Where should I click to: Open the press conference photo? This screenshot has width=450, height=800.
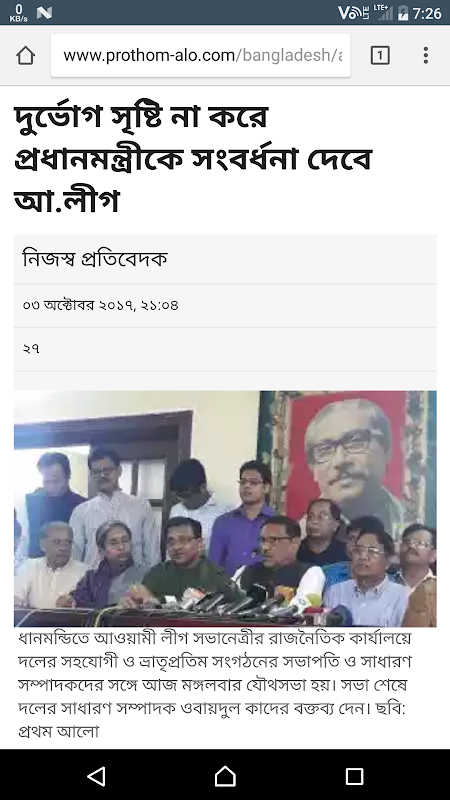click(225, 509)
